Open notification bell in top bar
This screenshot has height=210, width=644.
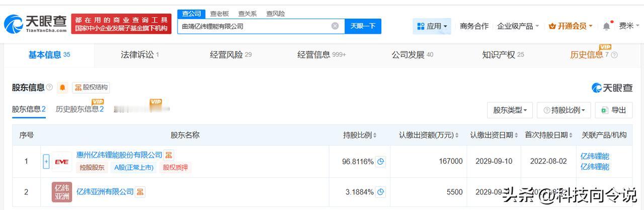pyautogui.click(x=606, y=26)
